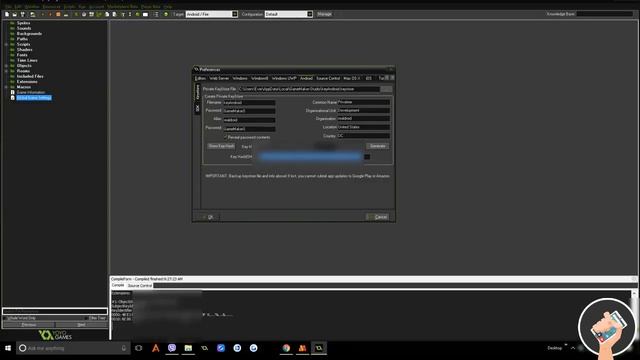The width and height of the screenshot is (640, 360).
Task: Show hidden system tray icons chevron
Action: click(573, 348)
